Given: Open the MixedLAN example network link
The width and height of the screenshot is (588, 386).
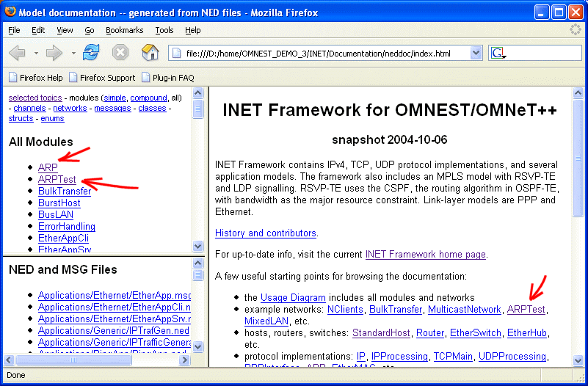Looking at the screenshot, I should coord(266,321).
